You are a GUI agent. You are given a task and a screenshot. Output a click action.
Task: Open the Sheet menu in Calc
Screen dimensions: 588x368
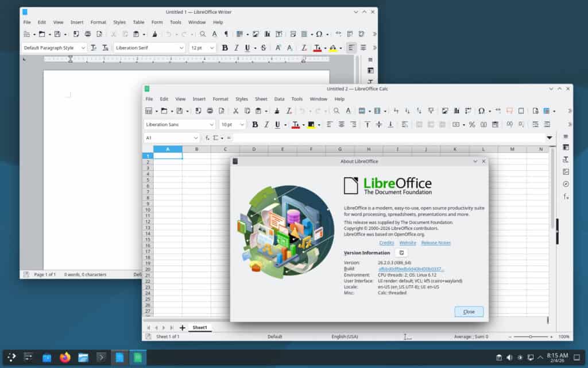(x=261, y=98)
